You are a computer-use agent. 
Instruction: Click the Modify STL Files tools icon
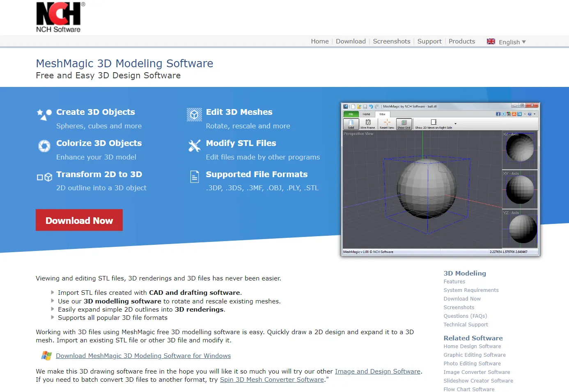(x=194, y=146)
